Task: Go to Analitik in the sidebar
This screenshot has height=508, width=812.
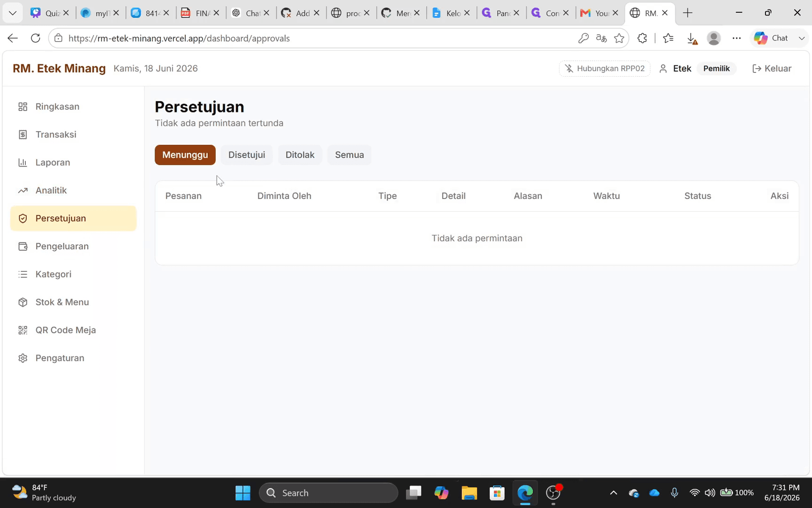Action: (x=73, y=190)
